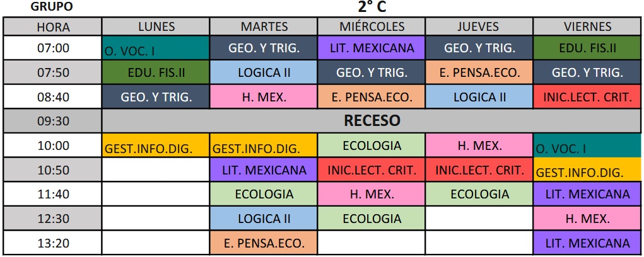Select Tuesday 13:20 E. PENSA.ECO. cell
The width and height of the screenshot is (644, 257).
[x=264, y=243]
